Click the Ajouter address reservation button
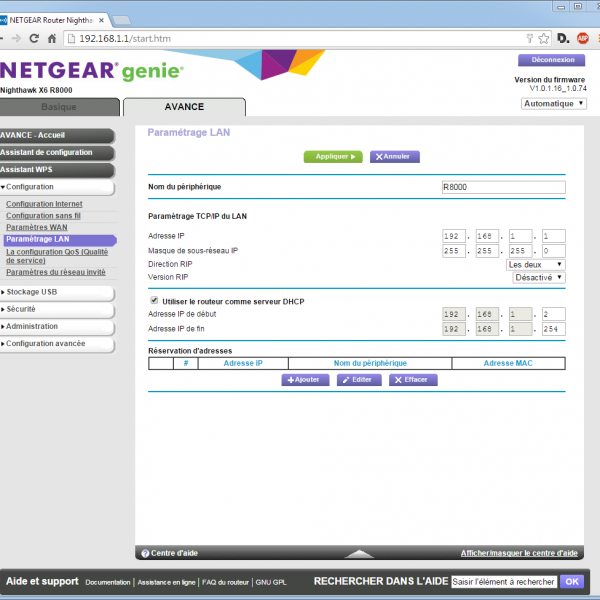600x600 pixels. (x=305, y=380)
